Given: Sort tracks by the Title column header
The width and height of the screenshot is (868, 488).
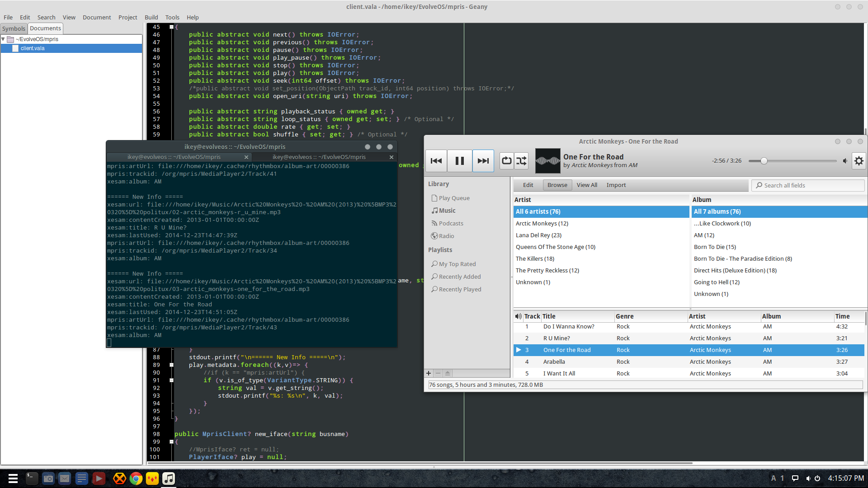Looking at the screenshot, I should coord(577,316).
